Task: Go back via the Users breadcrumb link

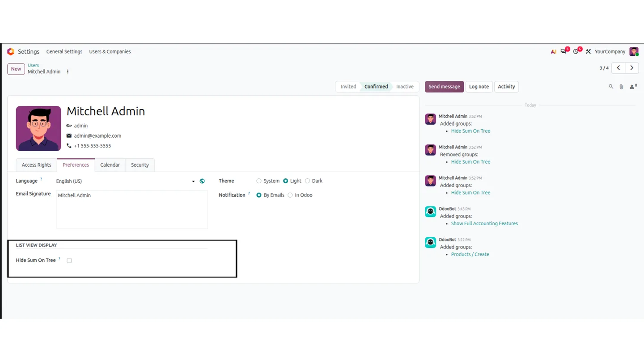Action: [x=33, y=65]
